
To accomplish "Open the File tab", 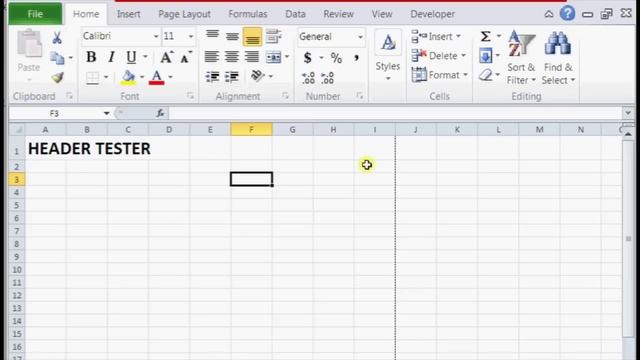I will (35, 14).
